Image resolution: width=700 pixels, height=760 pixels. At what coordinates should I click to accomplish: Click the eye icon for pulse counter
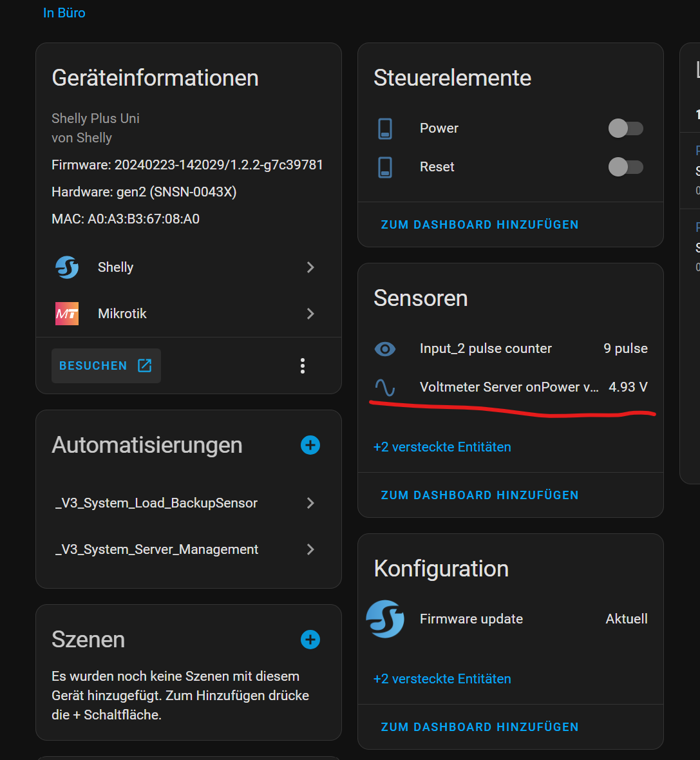(x=385, y=348)
